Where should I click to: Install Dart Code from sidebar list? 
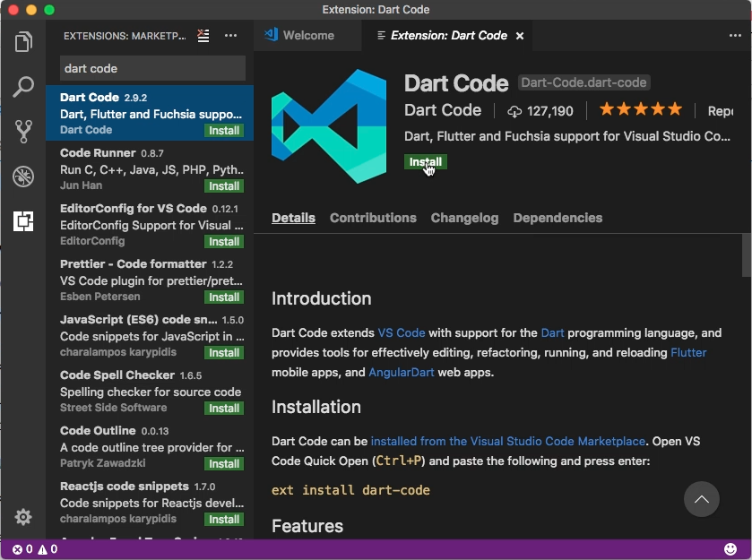(x=224, y=131)
